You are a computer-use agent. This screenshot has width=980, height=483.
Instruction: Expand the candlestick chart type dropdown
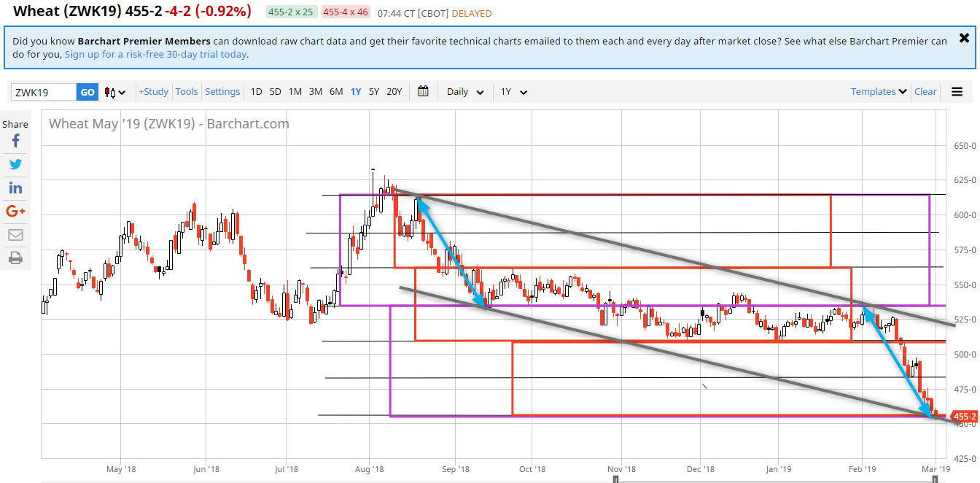tap(115, 93)
